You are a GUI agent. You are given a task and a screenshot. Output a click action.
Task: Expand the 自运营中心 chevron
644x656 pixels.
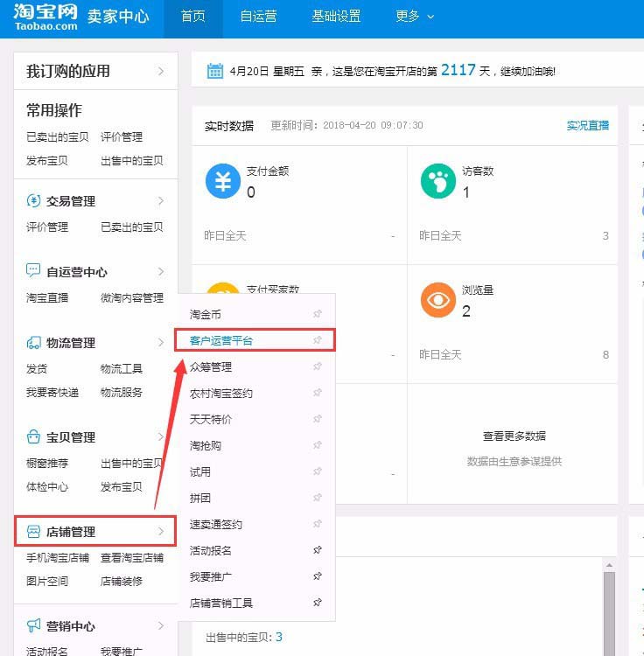coord(161,272)
